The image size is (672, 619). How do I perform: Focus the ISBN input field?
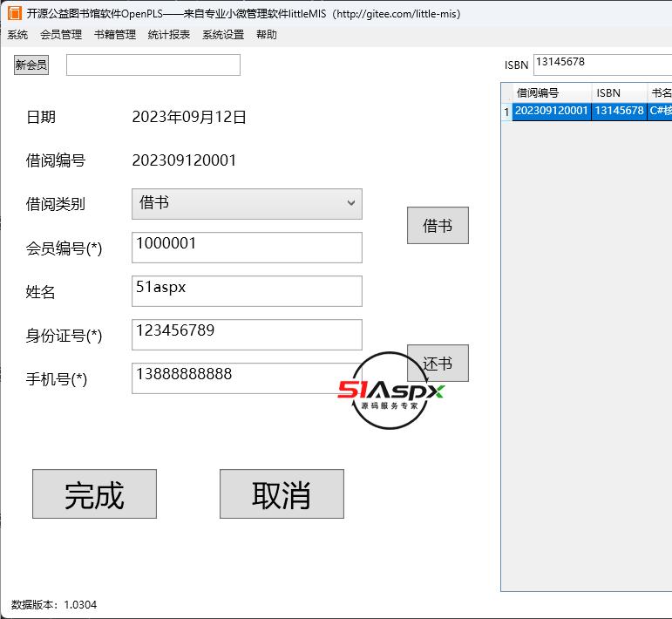click(602, 65)
